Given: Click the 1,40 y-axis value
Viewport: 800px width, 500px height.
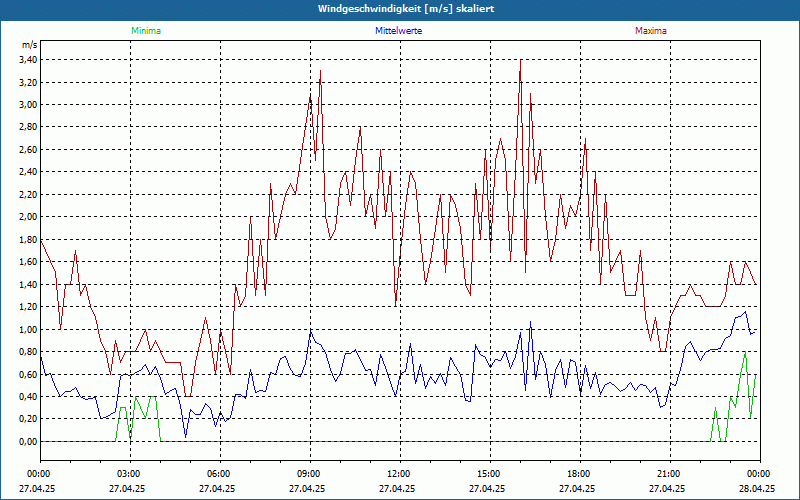Looking at the screenshot, I should 28,284.
